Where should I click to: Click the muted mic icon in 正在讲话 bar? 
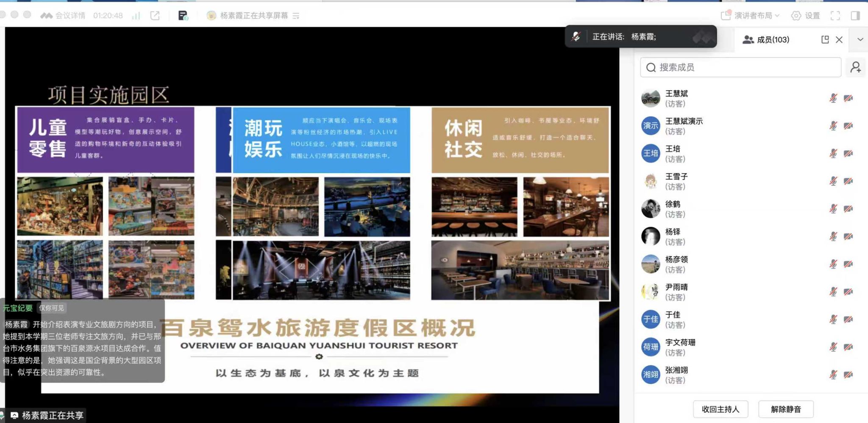[576, 36]
